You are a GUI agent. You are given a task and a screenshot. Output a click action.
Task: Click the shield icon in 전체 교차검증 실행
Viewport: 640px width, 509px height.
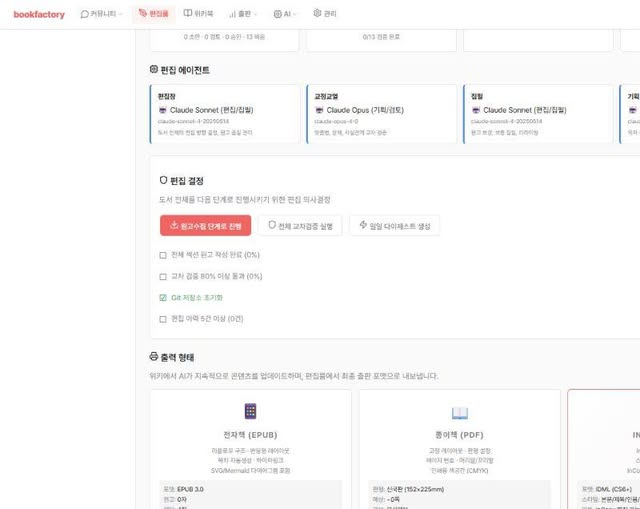point(272,225)
